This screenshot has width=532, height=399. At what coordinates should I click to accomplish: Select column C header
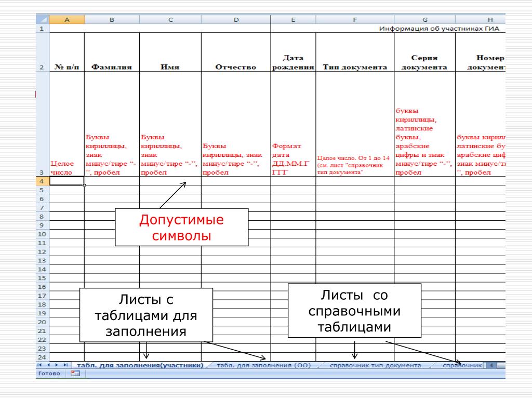[x=170, y=20]
